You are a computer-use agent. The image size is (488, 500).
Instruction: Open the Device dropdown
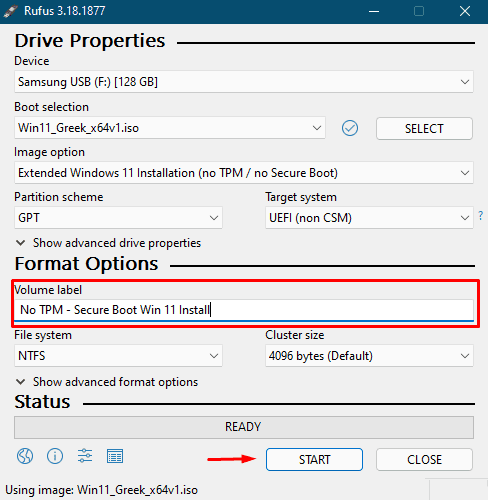[x=244, y=82]
